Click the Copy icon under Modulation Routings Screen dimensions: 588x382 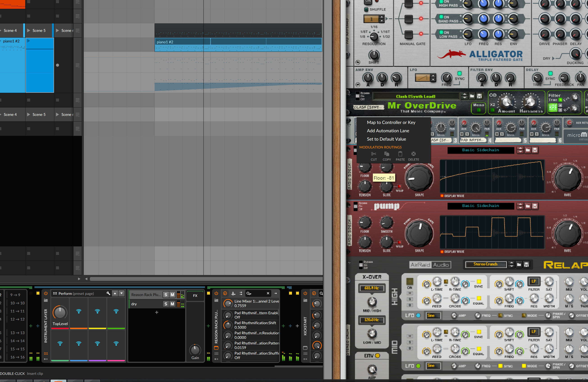pyautogui.click(x=387, y=154)
